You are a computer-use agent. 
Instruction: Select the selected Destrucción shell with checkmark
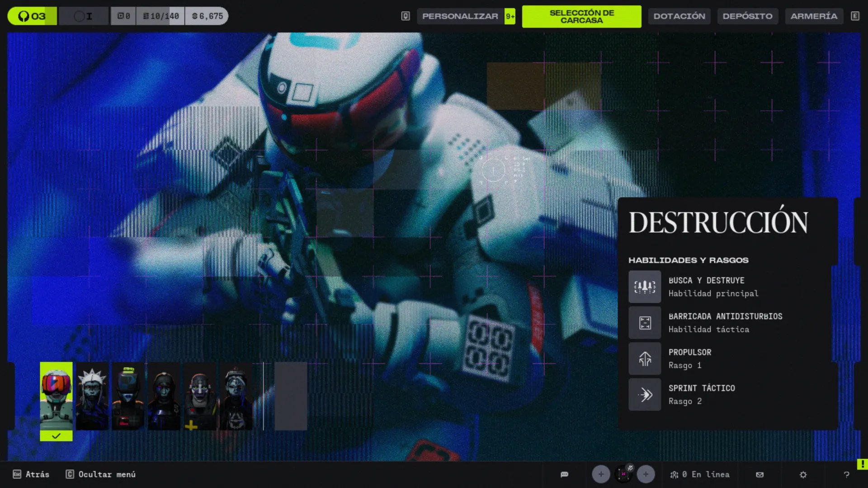pyautogui.click(x=56, y=396)
